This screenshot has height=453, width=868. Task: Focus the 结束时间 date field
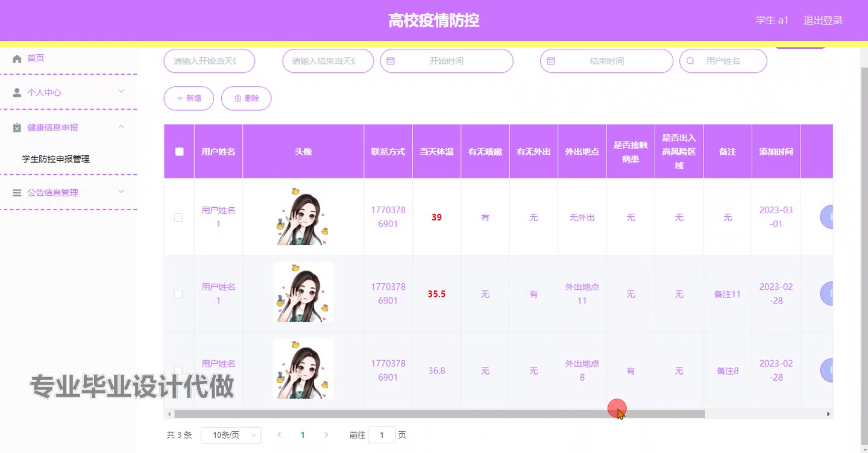[606, 61]
